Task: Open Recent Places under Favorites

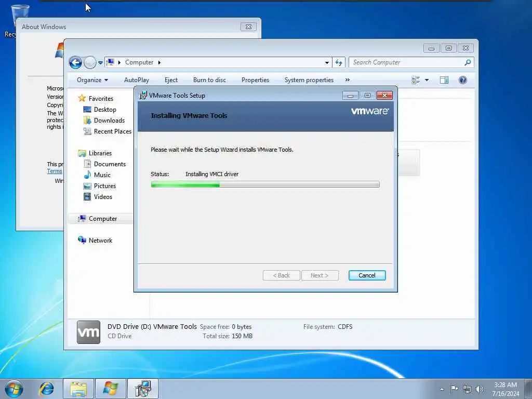Action: (x=112, y=131)
